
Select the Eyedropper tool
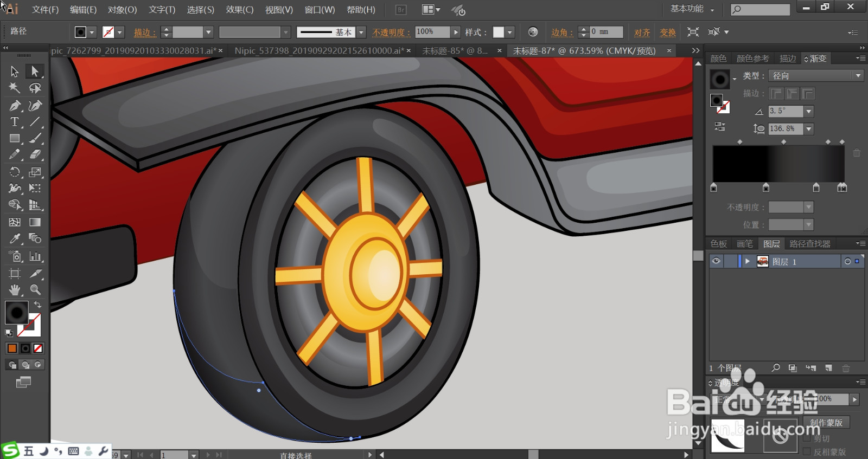(x=15, y=238)
